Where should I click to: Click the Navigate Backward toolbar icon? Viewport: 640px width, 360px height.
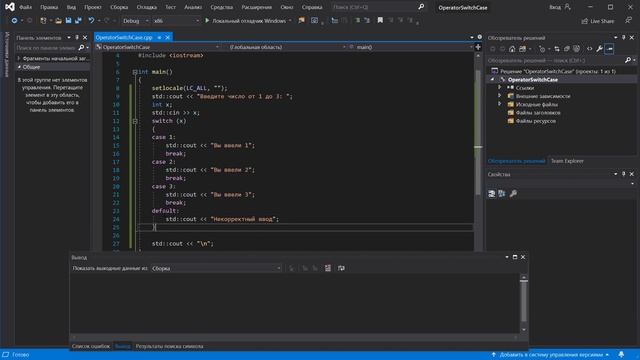point(14,20)
